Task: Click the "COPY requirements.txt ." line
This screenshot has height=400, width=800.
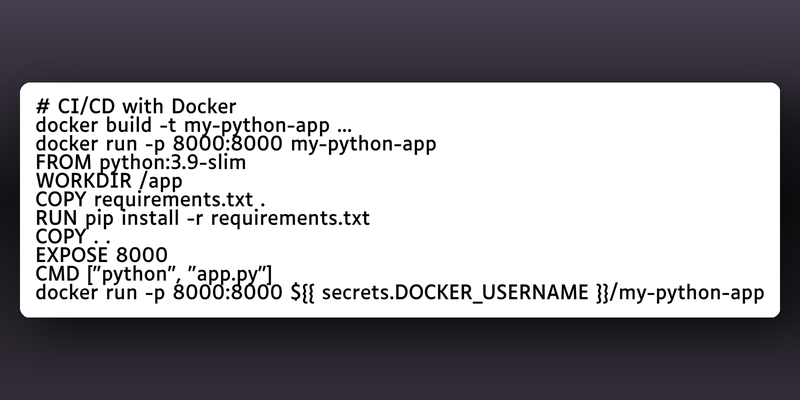Action: click(151, 200)
